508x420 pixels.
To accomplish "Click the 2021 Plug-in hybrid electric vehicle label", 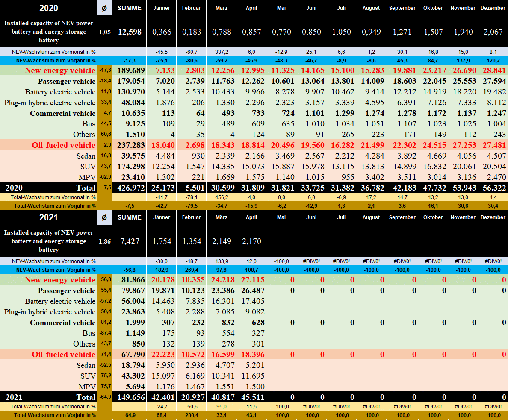I will 50,312.
